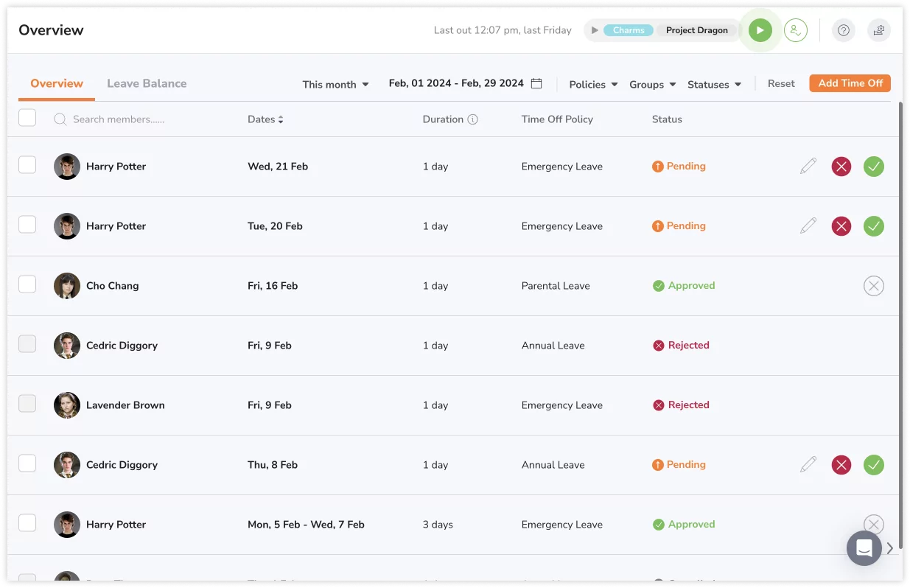Switch to the Leave Balance tab
Image resolution: width=910 pixels, height=588 pixels.
(x=147, y=83)
